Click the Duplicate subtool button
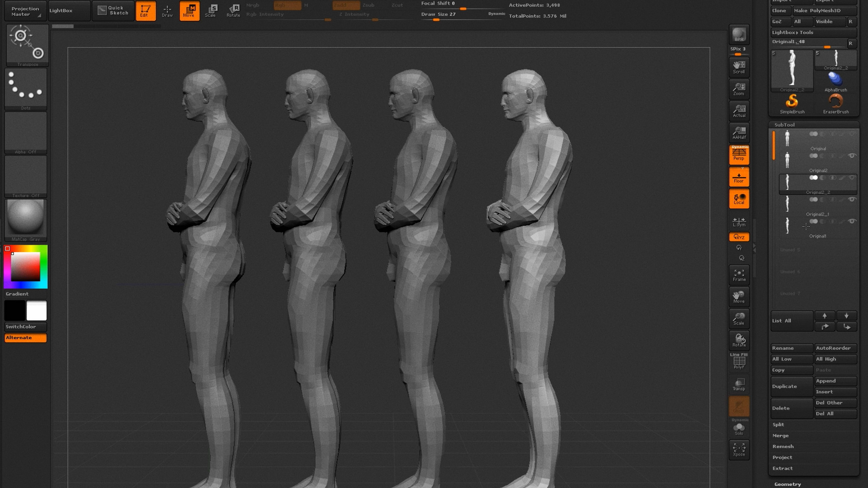The width and height of the screenshot is (868, 488). click(791, 386)
